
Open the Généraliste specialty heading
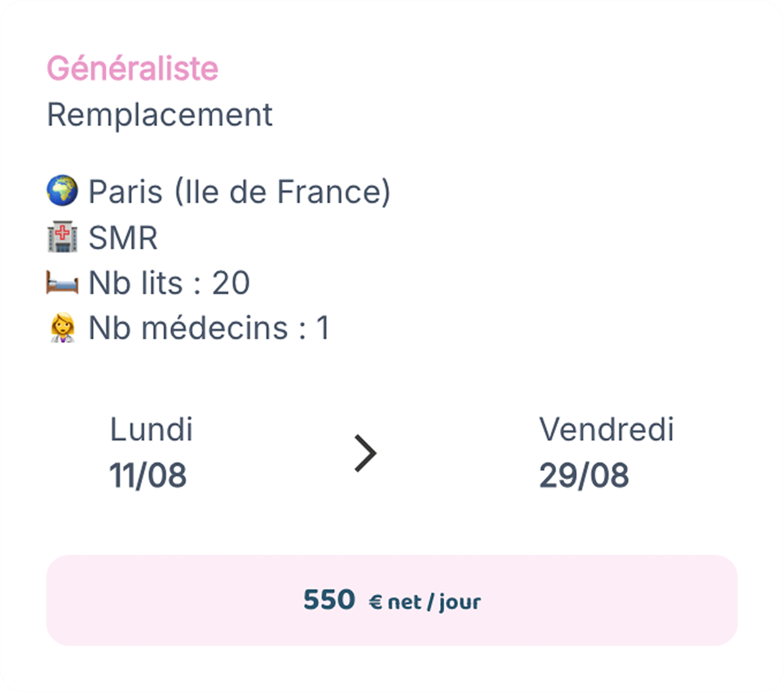click(x=133, y=69)
